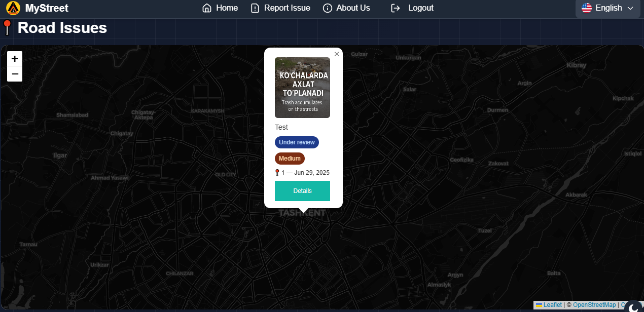
Task: Click the Logout arrow icon
Action: tap(396, 8)
